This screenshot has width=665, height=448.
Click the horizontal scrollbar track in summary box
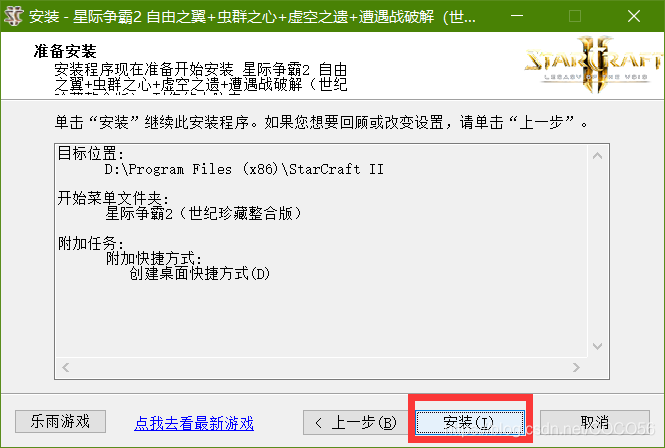pos(321,367)
